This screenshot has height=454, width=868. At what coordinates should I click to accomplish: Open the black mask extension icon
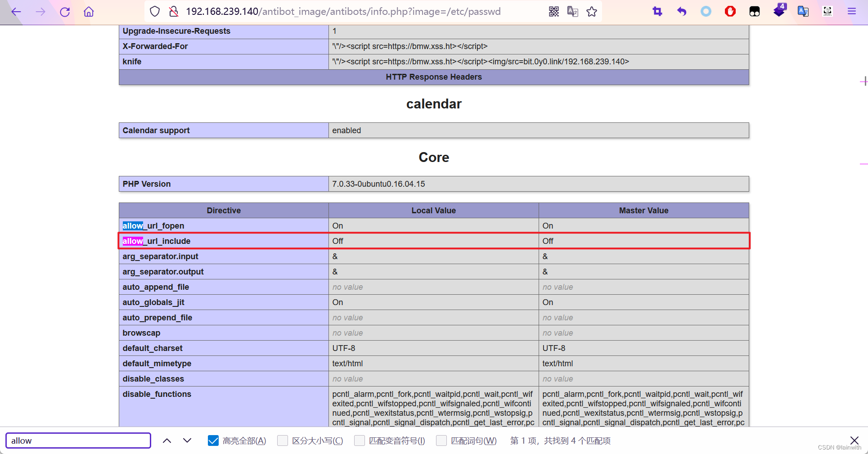755,12
